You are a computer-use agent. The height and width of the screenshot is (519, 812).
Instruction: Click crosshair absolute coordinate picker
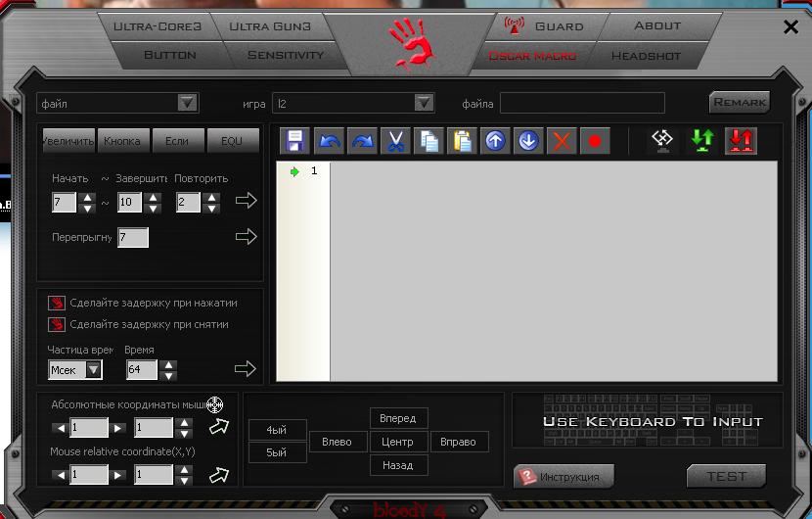pos(215,405)
